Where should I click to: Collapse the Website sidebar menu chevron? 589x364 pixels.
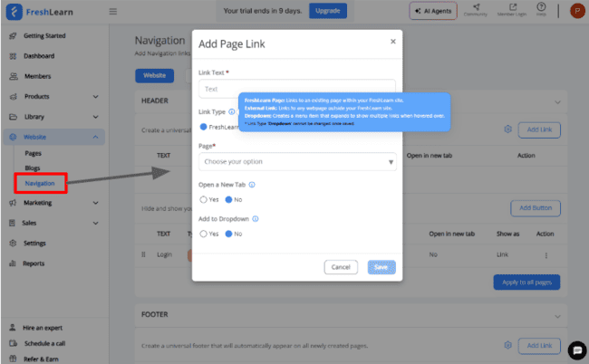coord(96,138)
